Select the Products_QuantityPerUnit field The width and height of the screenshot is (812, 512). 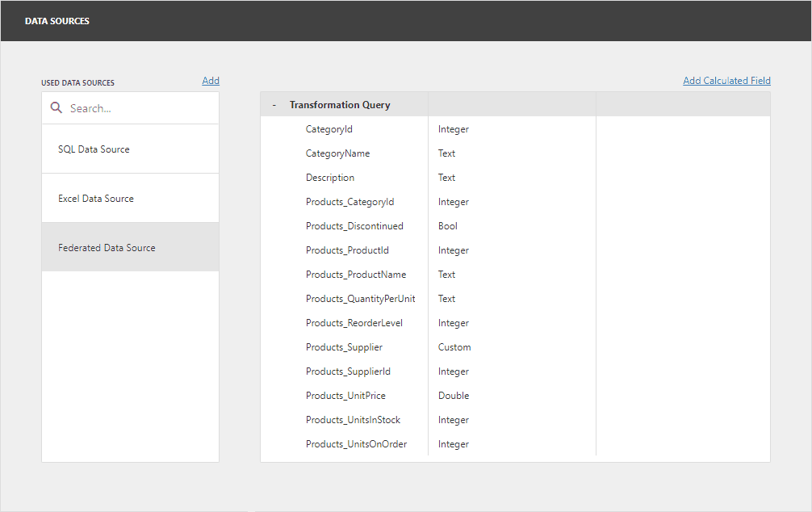tap(360, 298)
